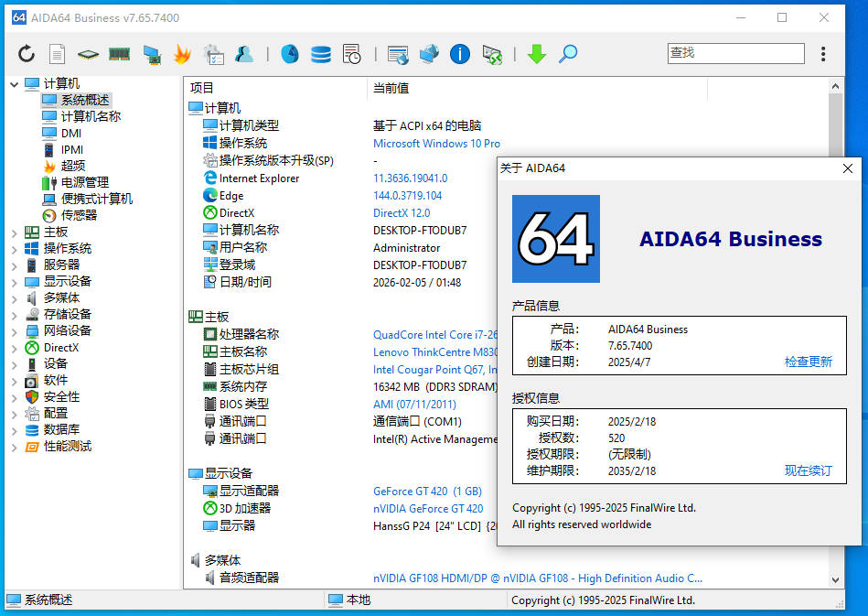Expand the 主板 tree branch

[15, 231]
